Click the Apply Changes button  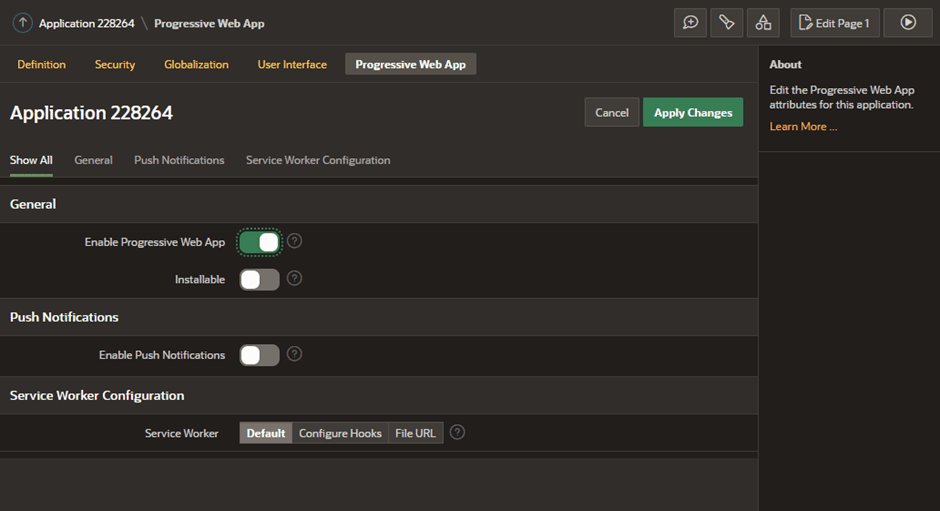[693, 112]
